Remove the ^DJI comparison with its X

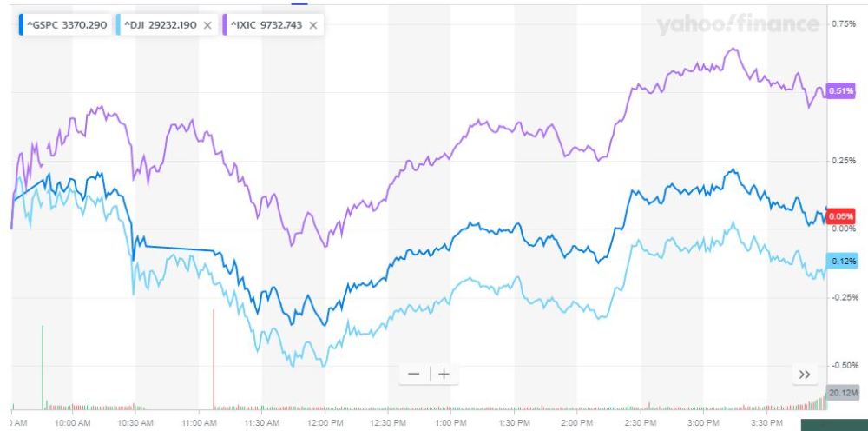(207, 25)
